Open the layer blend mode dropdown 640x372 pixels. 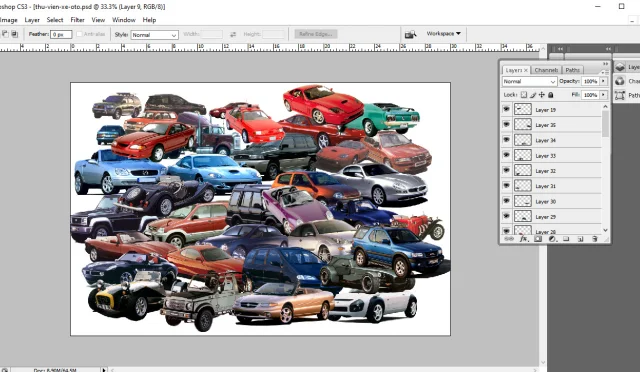coord(529,81)
